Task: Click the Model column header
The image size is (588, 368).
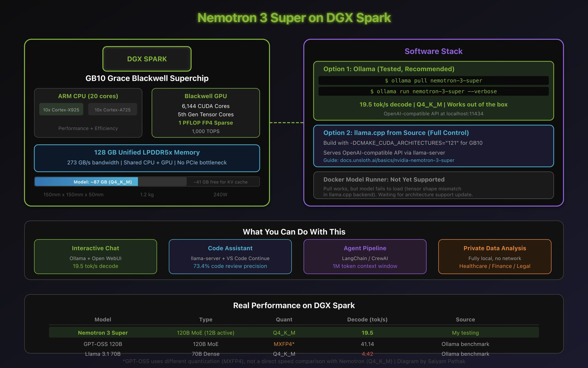Action: point(103,319)
